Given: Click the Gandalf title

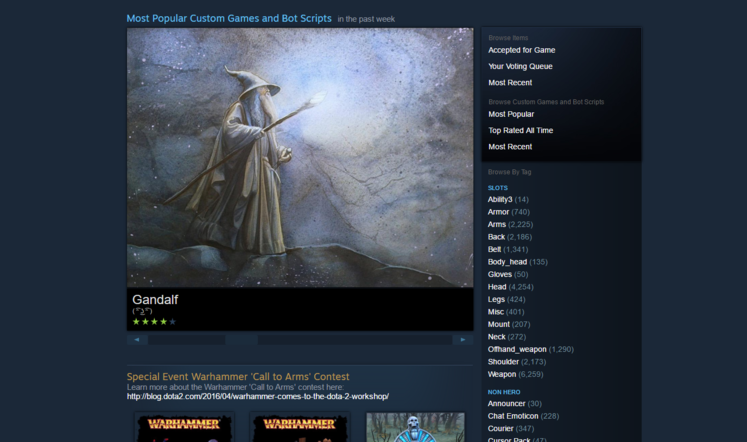Looking at the screenshot, I should point(155,300).
